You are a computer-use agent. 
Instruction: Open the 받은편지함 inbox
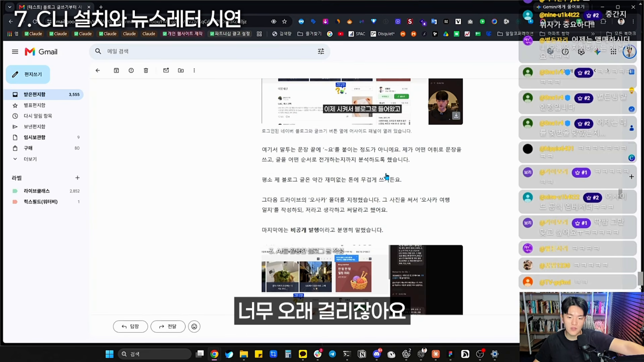43,95
